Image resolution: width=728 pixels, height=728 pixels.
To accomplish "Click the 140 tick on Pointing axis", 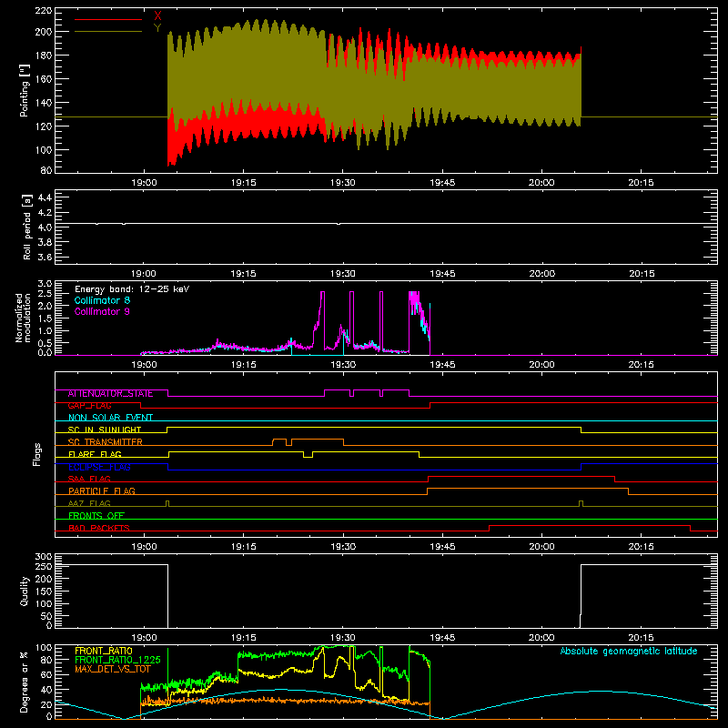I will point(43,103).
